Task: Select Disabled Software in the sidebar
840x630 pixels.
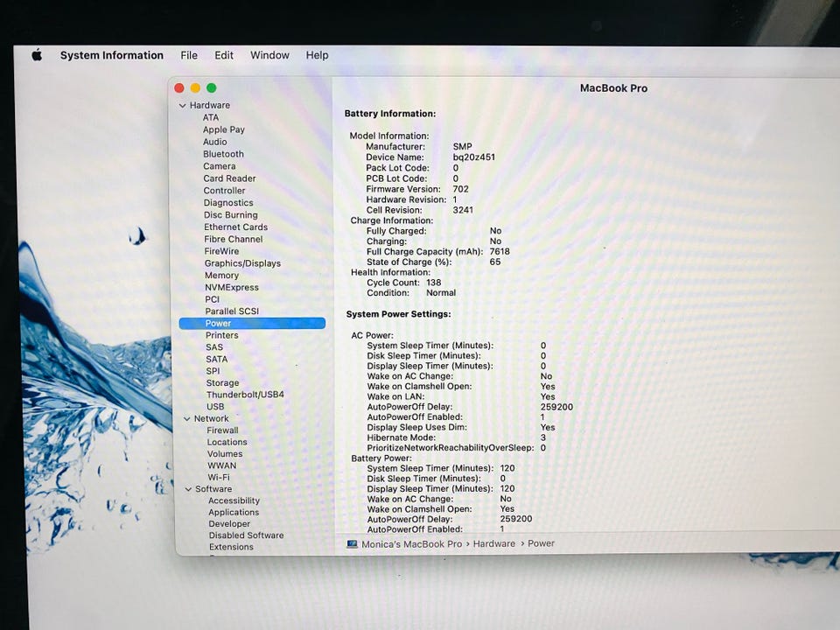Action: 246,535
